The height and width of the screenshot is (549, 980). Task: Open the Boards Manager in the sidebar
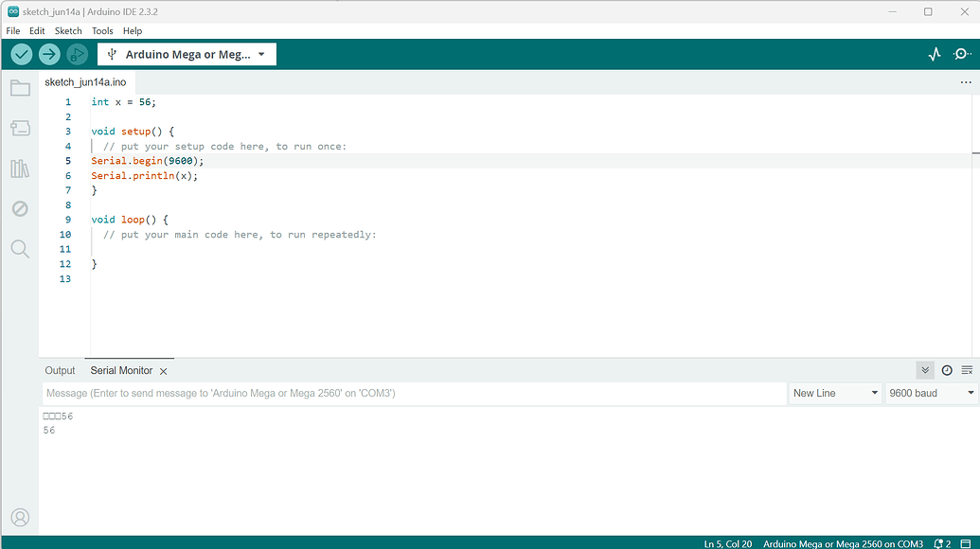pos(20,128)
